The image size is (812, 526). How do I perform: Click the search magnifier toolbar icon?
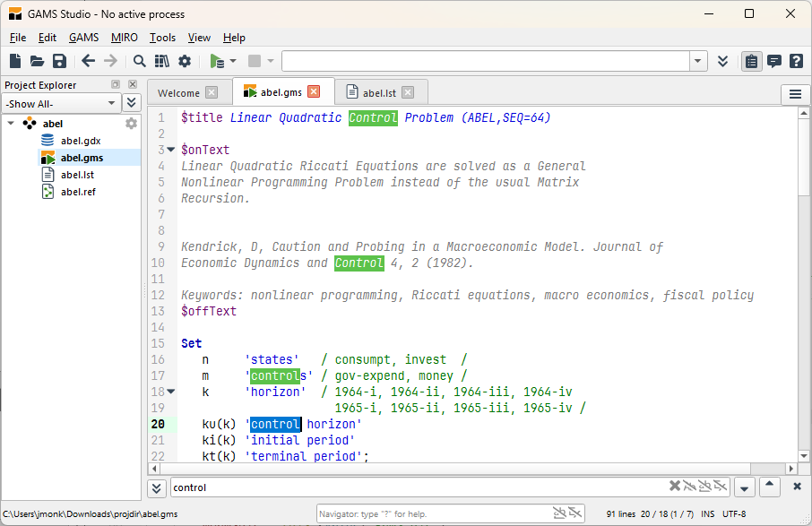coord(140,61)
